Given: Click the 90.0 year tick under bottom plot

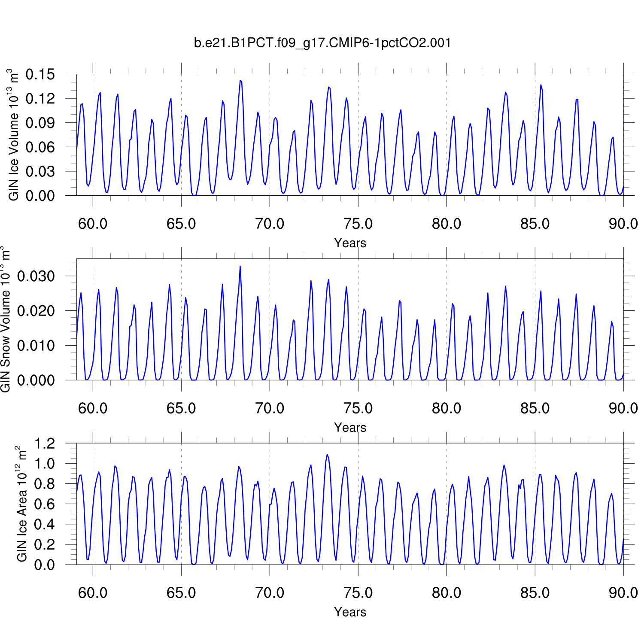Looking at the screenshot, I should point(623,593).
